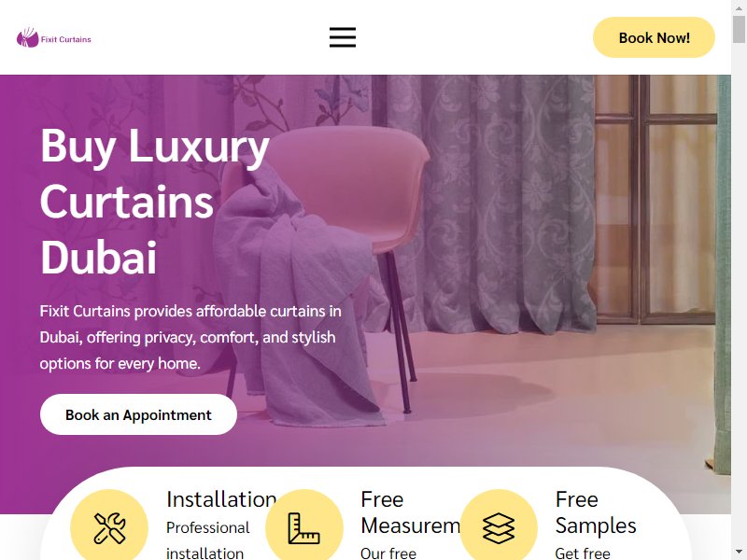Click the vertical scrollbar thumb
The width and height of the screenshot is (747, 560).
(739, 27)
